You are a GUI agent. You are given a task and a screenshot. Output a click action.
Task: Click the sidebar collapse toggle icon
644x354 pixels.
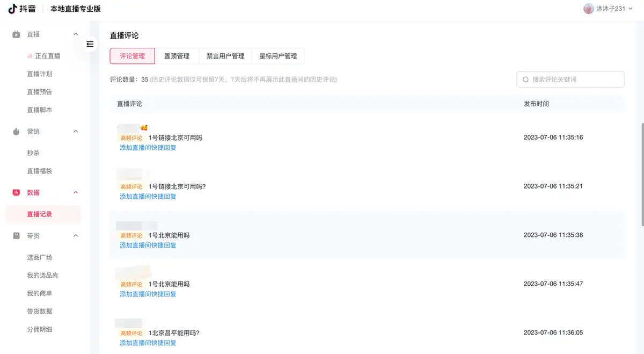click(x=90, y=44)
